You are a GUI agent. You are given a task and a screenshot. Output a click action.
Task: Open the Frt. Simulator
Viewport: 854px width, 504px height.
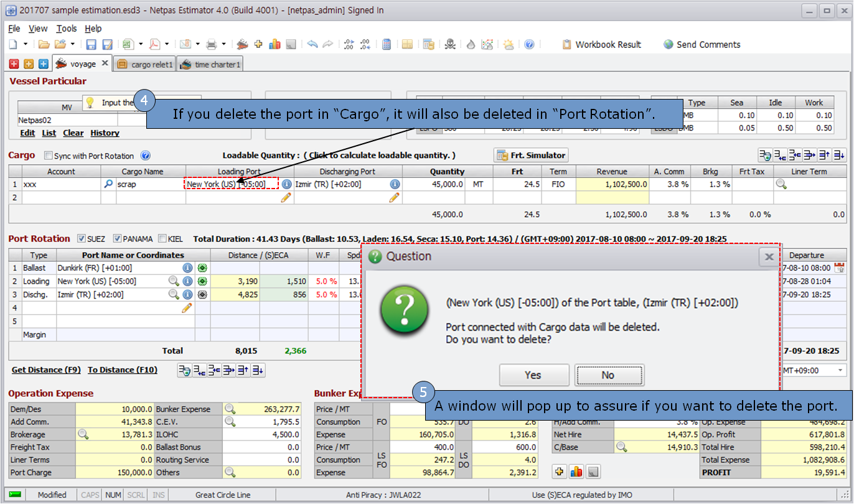tap(531, 156)
